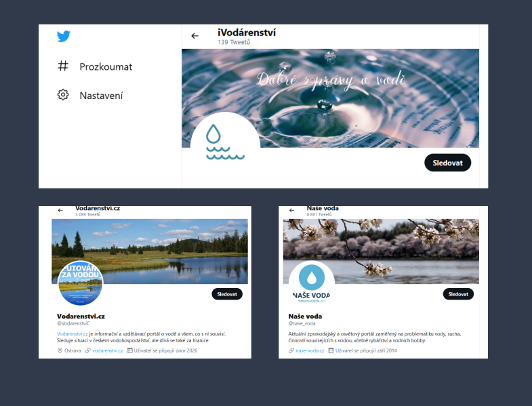Go back from iVodárenství profile

coord(195,36)
